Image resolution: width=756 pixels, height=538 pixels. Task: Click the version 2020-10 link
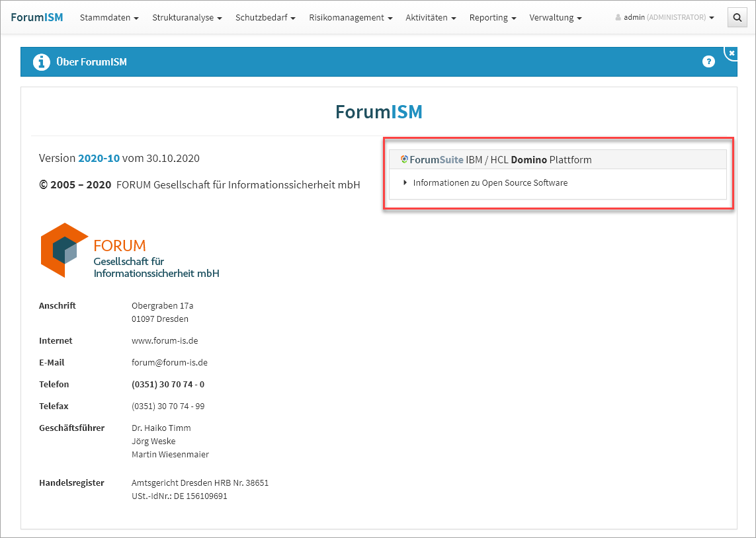pyautogui.click(x=99, y=158)
